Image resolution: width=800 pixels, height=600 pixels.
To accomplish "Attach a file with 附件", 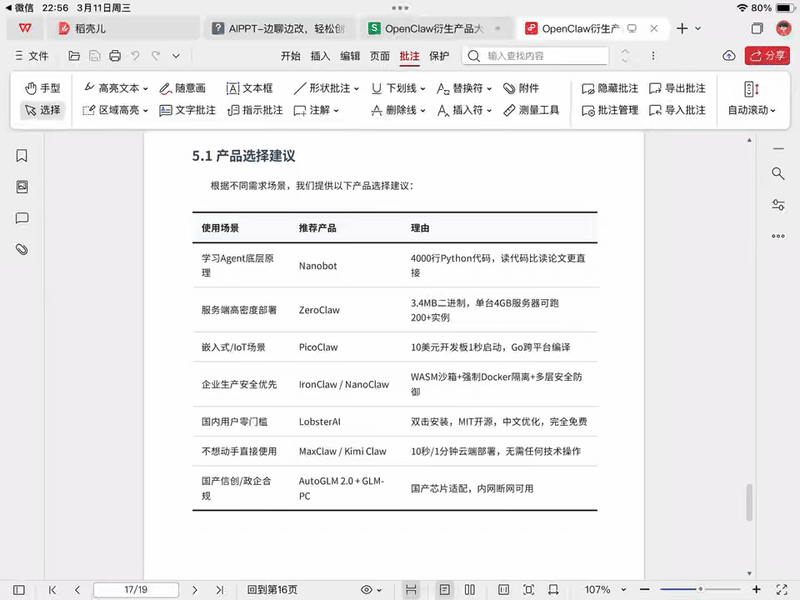I will tap(521, 88).
